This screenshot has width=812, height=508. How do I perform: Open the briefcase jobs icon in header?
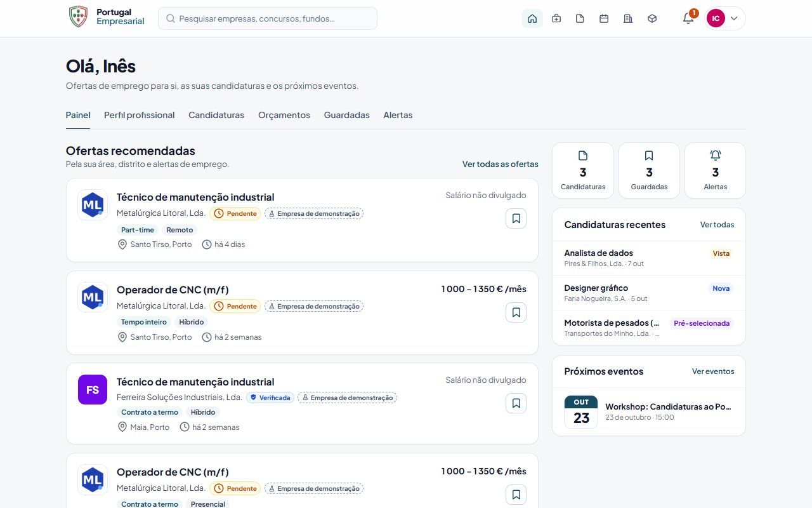tap(556, 18)
